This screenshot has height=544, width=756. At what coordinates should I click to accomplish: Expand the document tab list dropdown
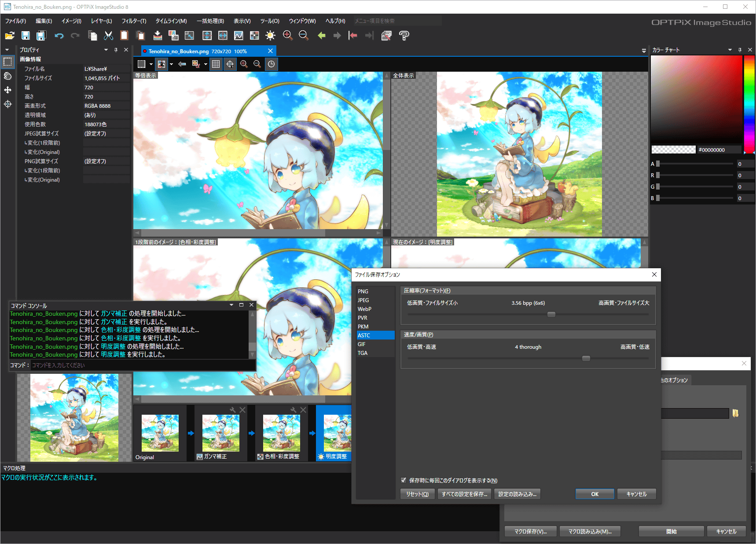point(644,51)
